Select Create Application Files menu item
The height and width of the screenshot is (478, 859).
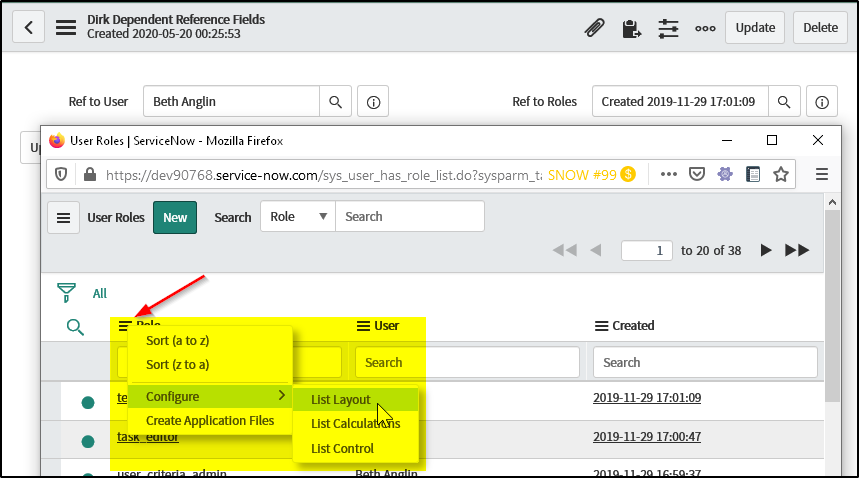pyautogui.click(x=210, y=421)
